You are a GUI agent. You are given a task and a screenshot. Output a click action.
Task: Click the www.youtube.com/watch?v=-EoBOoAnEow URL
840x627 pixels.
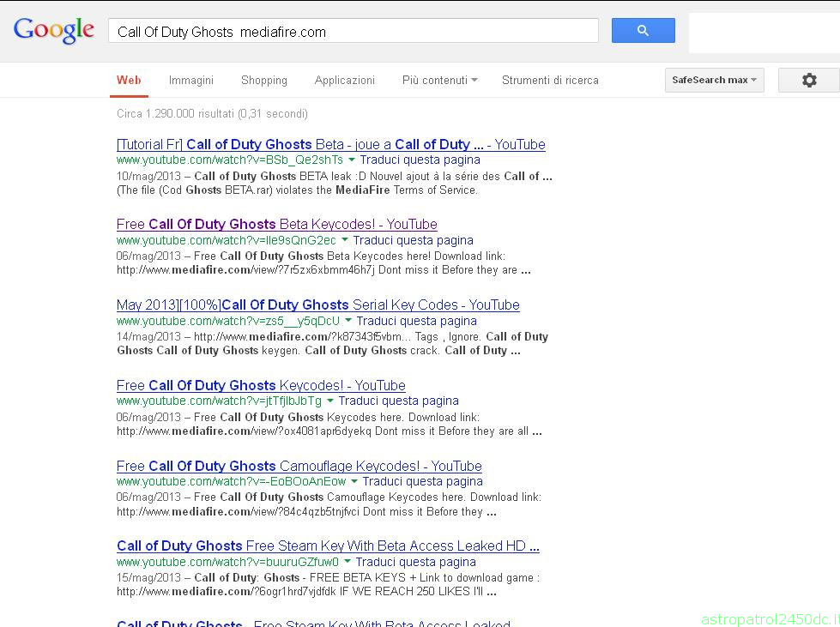click(232, 481)
